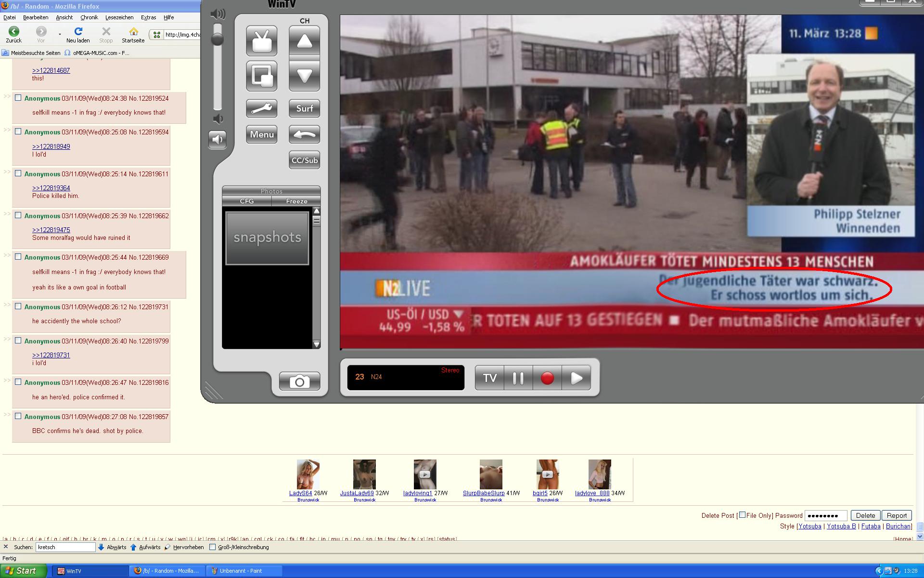The height and width of the screenshot is (578, 924).
Task: Pause the live TV playback
Action: tap(518, 378)
